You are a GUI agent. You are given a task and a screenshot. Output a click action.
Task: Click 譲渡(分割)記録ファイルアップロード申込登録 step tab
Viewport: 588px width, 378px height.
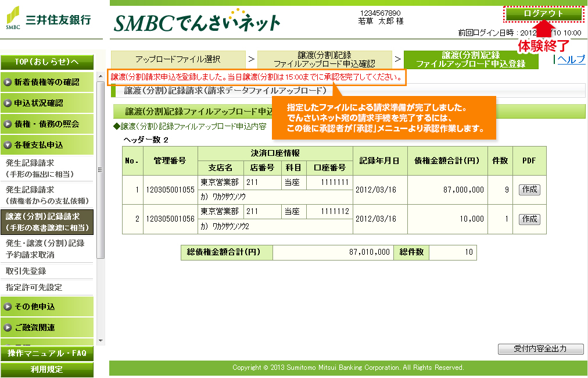[x=471, y=59]
